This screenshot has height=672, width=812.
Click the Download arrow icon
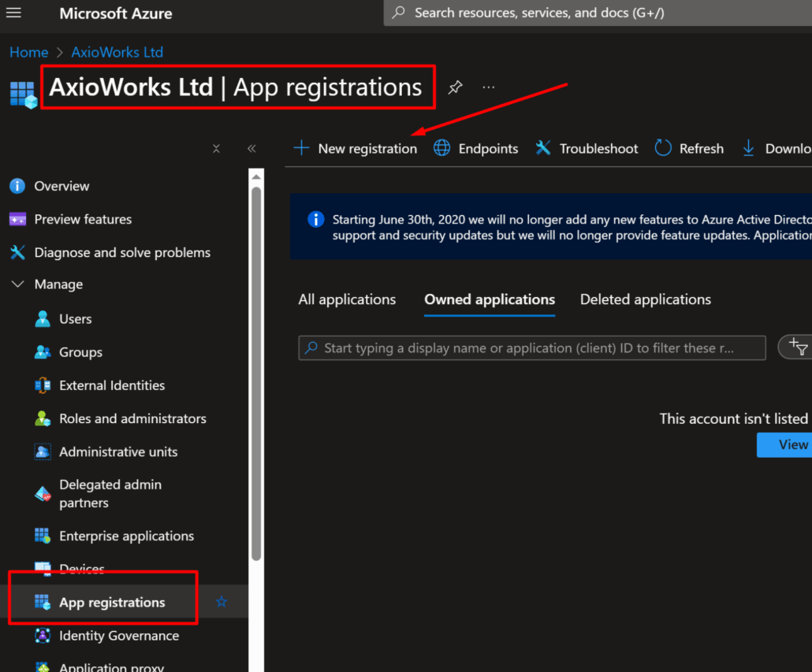[748, 148]
